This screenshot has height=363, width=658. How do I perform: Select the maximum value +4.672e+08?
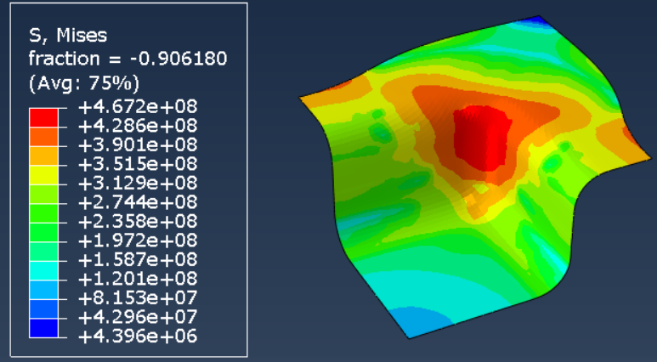coord(138,107)
